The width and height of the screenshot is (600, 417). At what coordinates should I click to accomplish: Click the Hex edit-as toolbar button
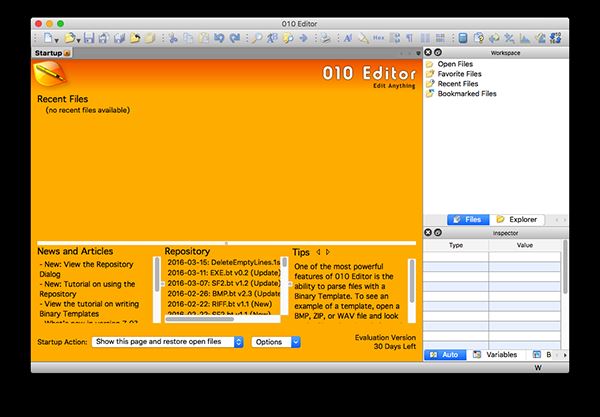tap(378, 38)
